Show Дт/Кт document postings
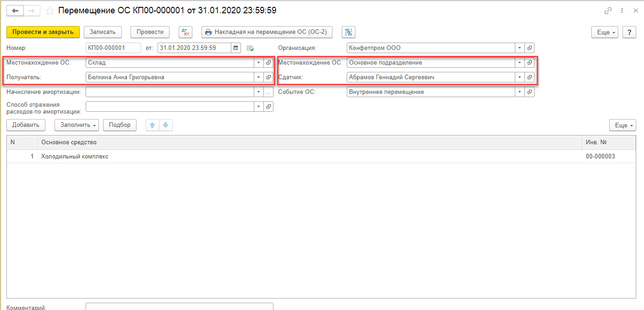The height and width of the screenshot is (310, 644). tap(186, 32)
